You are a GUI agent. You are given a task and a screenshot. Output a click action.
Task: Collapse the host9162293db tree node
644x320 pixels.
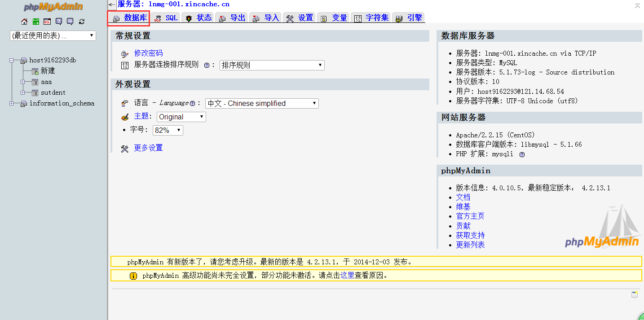point(12,60)
